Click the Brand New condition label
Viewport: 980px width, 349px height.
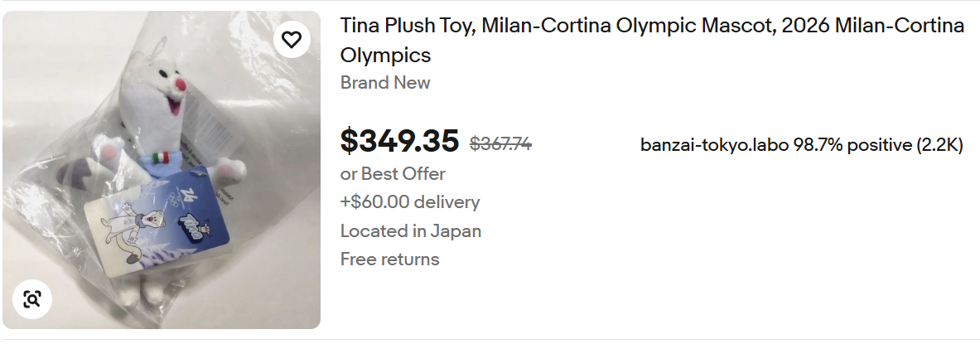[x=385, y=83]
